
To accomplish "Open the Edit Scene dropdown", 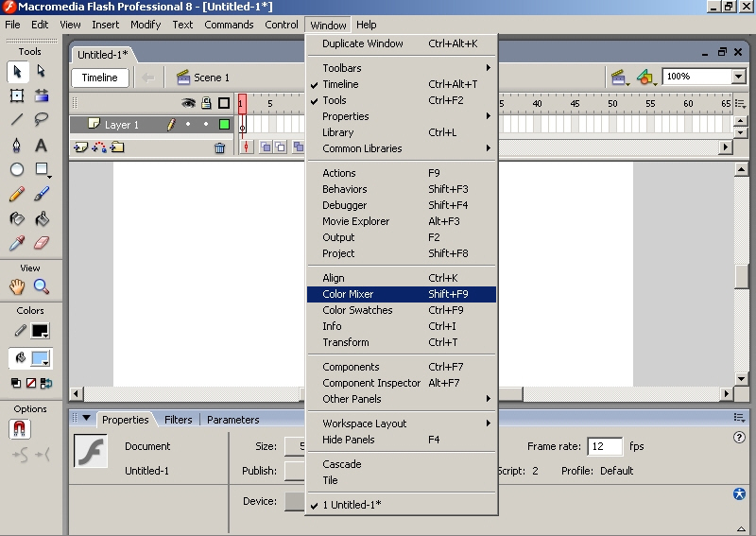I will click(x=620, y=78).
